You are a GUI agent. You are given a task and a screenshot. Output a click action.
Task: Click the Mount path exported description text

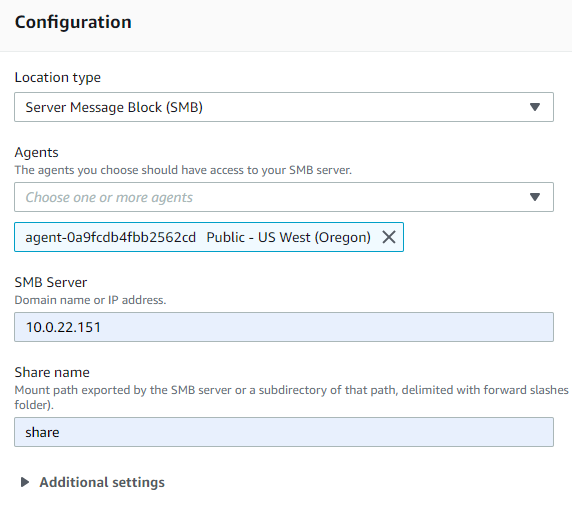coord(291,397)
